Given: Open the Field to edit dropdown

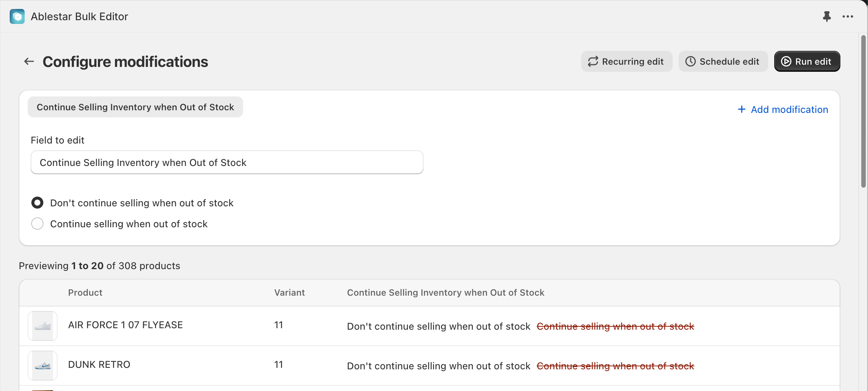Looking at the screenshot, I should [227, 163].
